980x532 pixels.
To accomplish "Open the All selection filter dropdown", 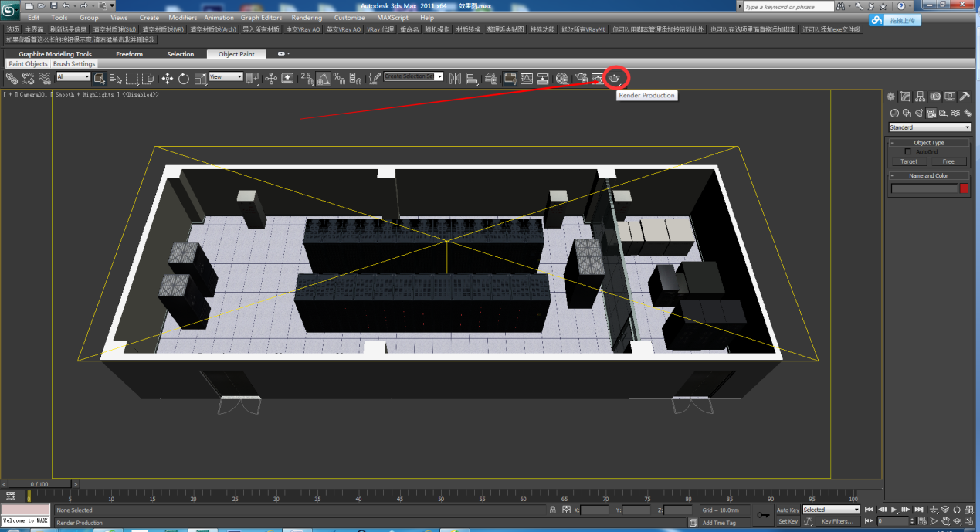I will (x=73, y=77).
